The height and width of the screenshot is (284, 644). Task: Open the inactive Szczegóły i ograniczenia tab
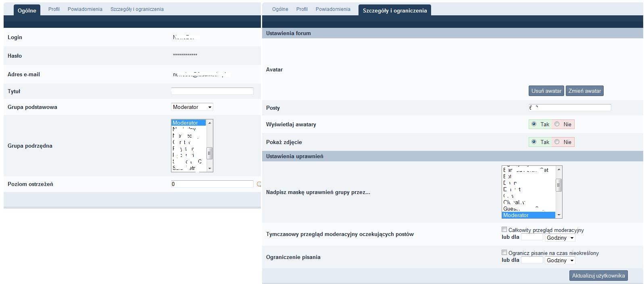point(137,9)
